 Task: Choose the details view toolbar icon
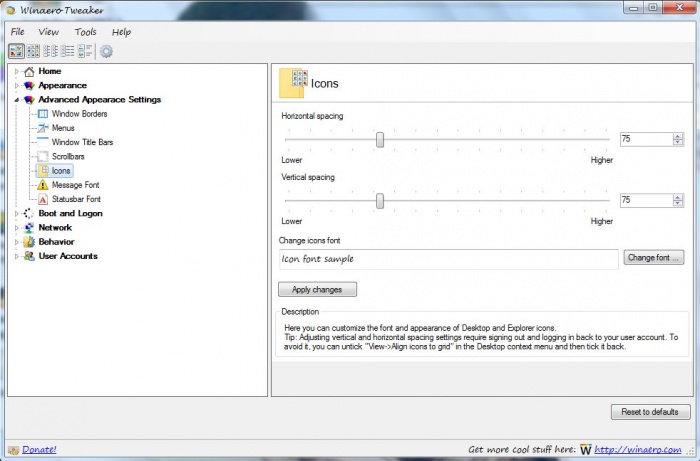point(84,51)
